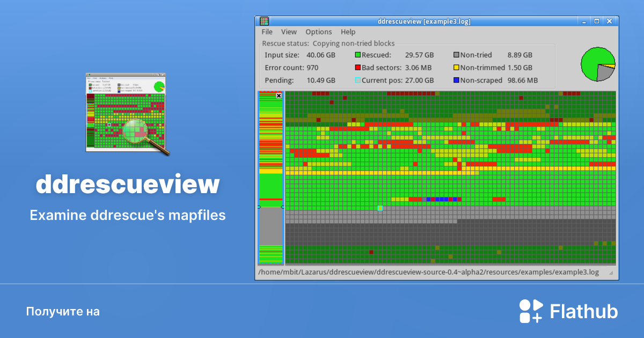The image size is (644, 338).
Task: Click the ddrescueview title bar grid icon
Action: pos(264,21)
